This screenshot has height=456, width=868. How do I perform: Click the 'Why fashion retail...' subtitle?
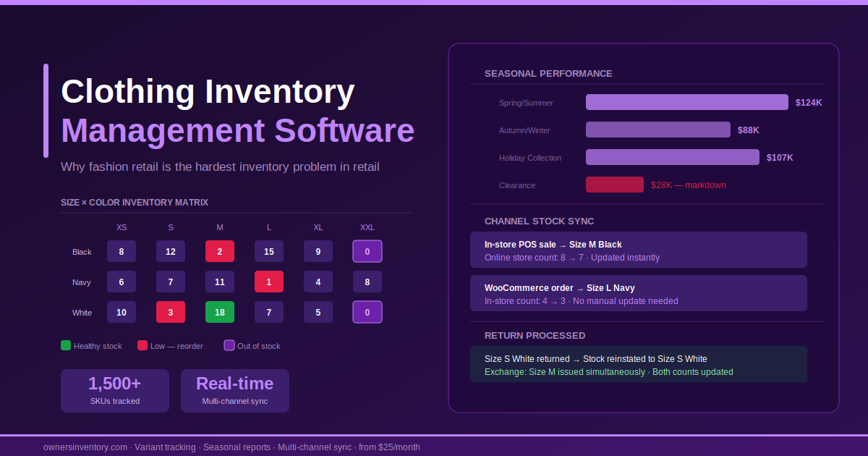pos(220,167)
